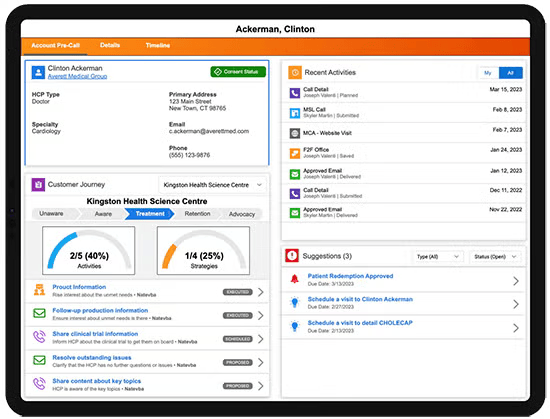550x419 pixels.
Task: Expand Share clinical trial information chevron
Action: (x=261, y=339)
